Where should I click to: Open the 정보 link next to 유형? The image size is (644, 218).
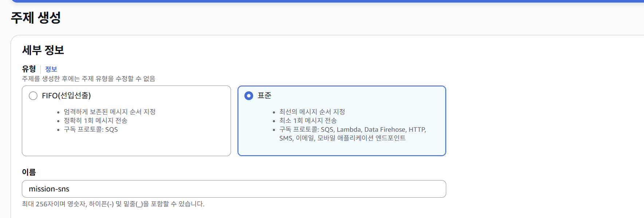51,69
